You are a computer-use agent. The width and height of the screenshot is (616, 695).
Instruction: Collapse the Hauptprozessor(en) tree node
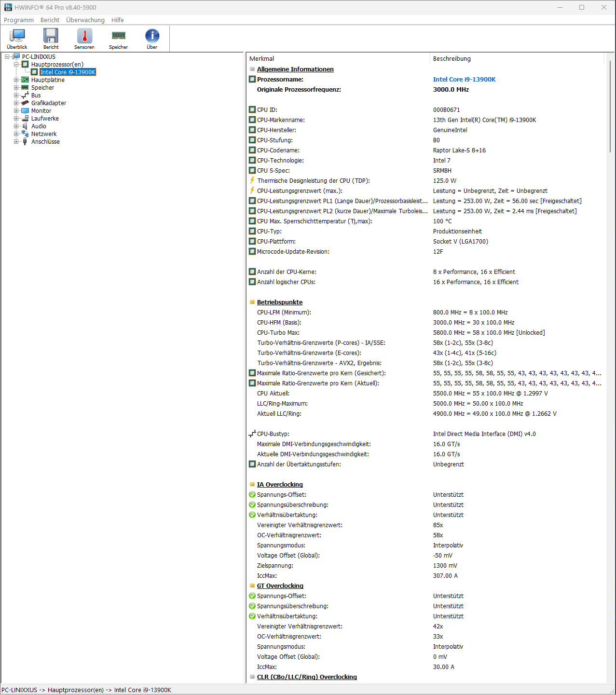coord(16,64)
